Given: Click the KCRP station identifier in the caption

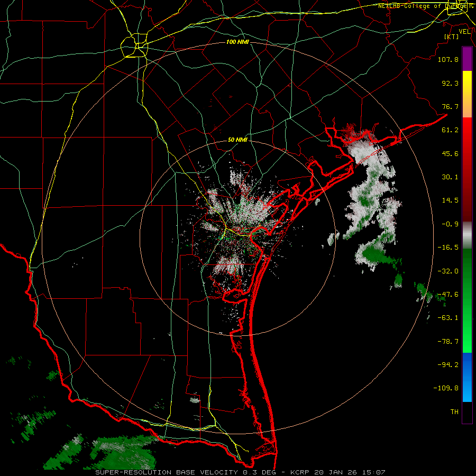Looking at the screenshot, I should [301, 472].
